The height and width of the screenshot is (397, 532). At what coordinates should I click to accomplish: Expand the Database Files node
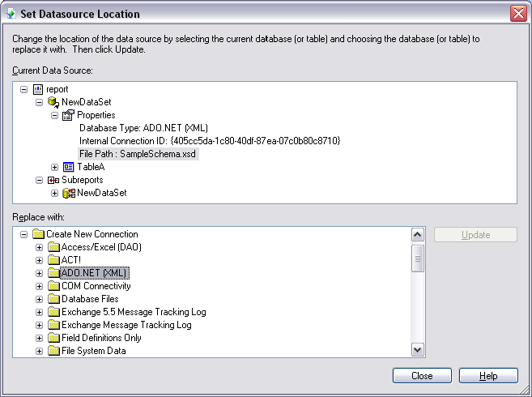point(39,299)
